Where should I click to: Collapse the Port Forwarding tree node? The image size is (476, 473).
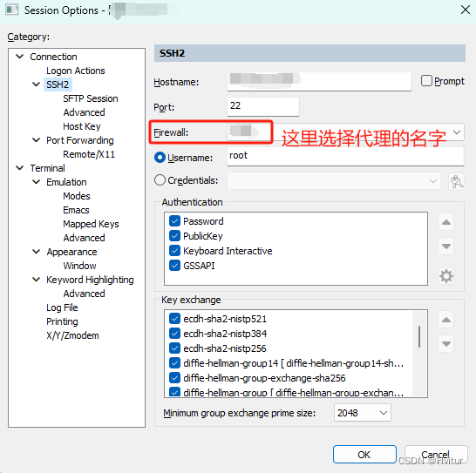pos(36,140)
